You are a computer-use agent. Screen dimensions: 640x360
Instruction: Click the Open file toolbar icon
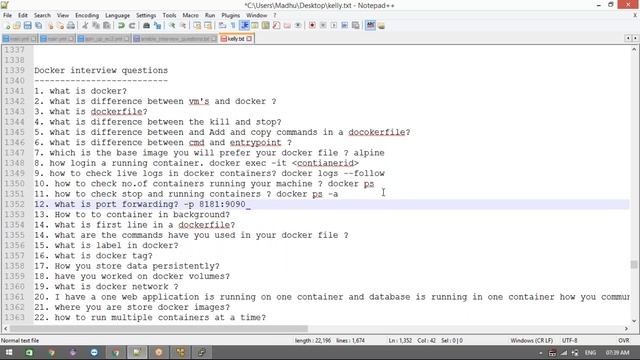click(17, 26)
